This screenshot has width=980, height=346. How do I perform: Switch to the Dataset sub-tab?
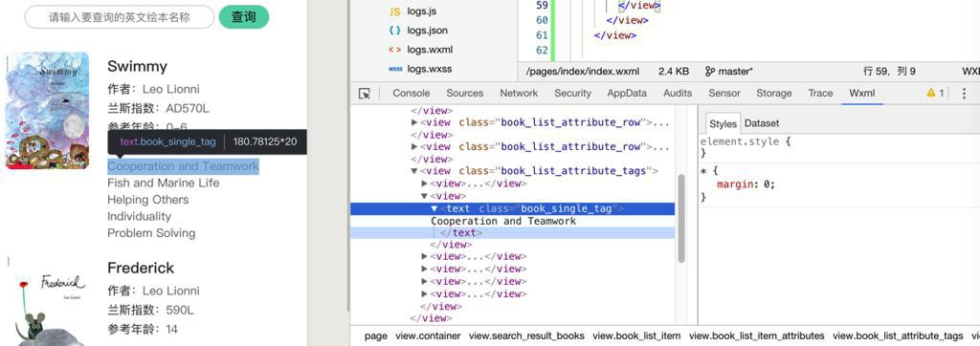tap(761, 123)
